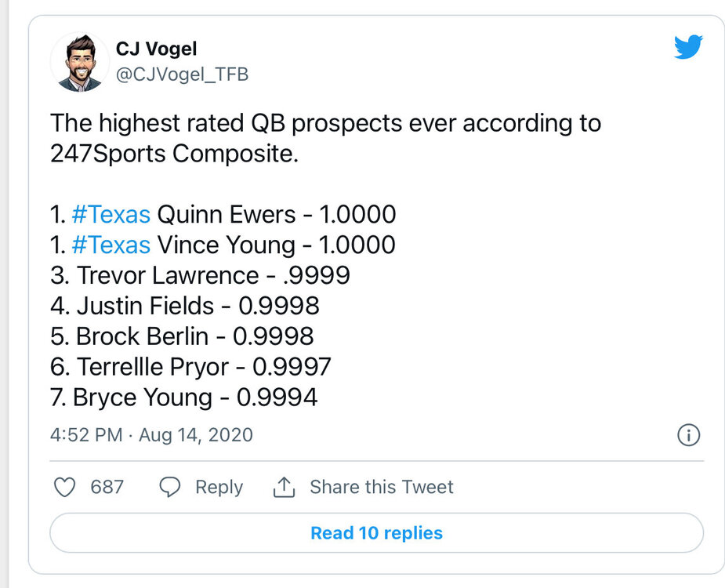Screen dimensions: 725x588
Task: Click the Share this Tweet label
Action: (x=381, y=487)
